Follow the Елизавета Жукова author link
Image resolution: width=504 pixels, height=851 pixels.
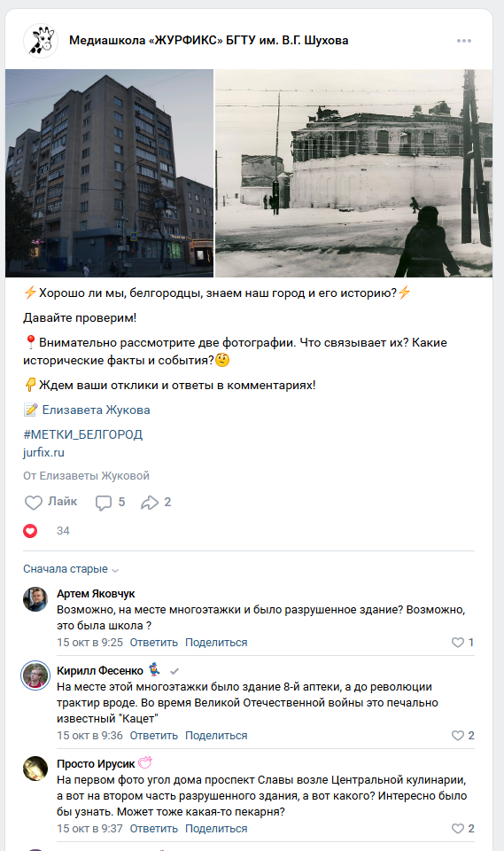pyautogui.click(x=96, y=410)
